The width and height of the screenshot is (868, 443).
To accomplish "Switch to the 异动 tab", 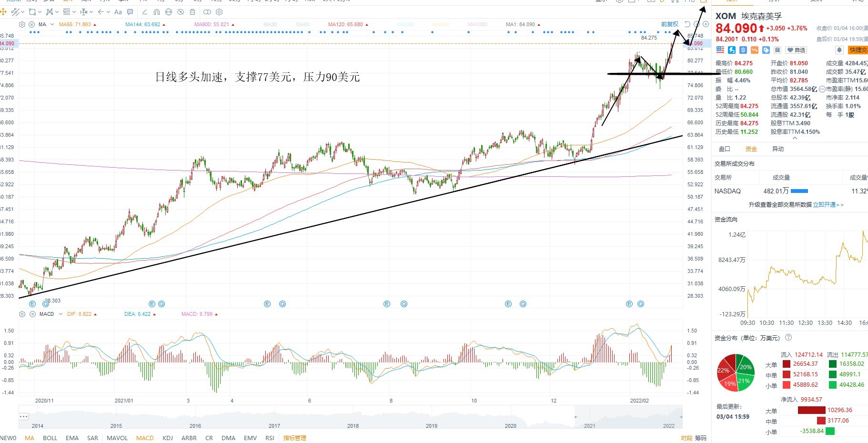I will (x=778, y=149).
